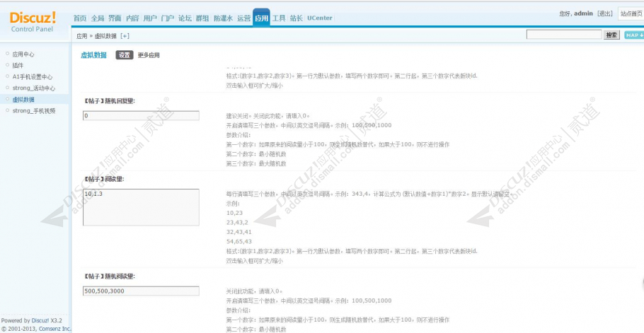Viewport: 644px width, 333px height.
Task: Open the 工具 menu tab
Action: pyautogui.click(x=279, y=18)
